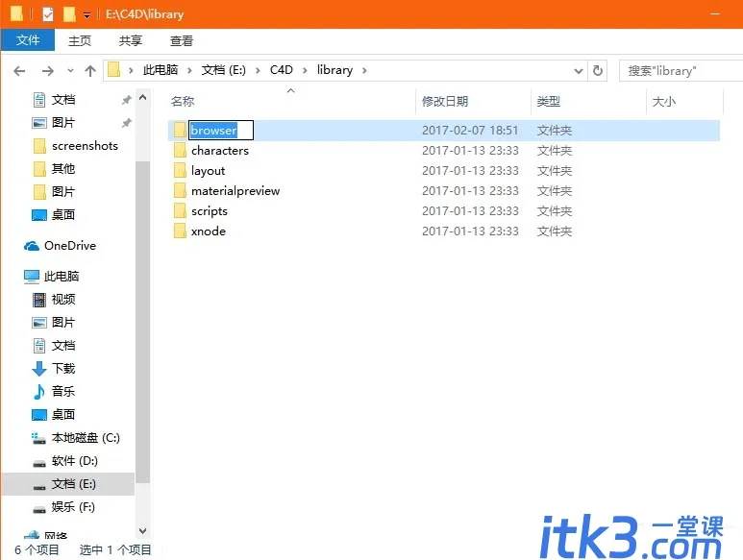Go up one folder level
Viewport: 743px width, 560px height.
tap(90, 71)
